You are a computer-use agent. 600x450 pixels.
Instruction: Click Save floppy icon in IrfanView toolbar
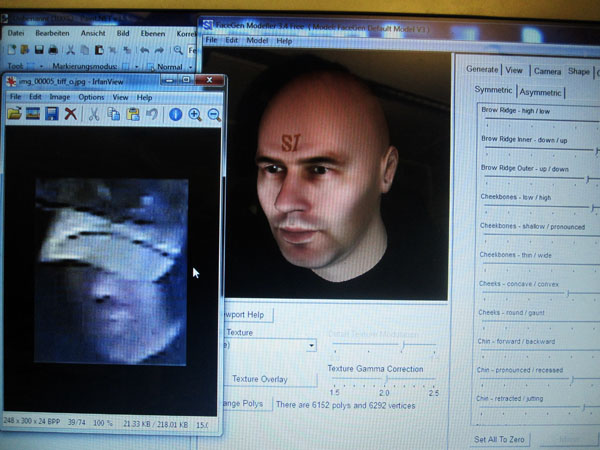(x=52, y=114)
